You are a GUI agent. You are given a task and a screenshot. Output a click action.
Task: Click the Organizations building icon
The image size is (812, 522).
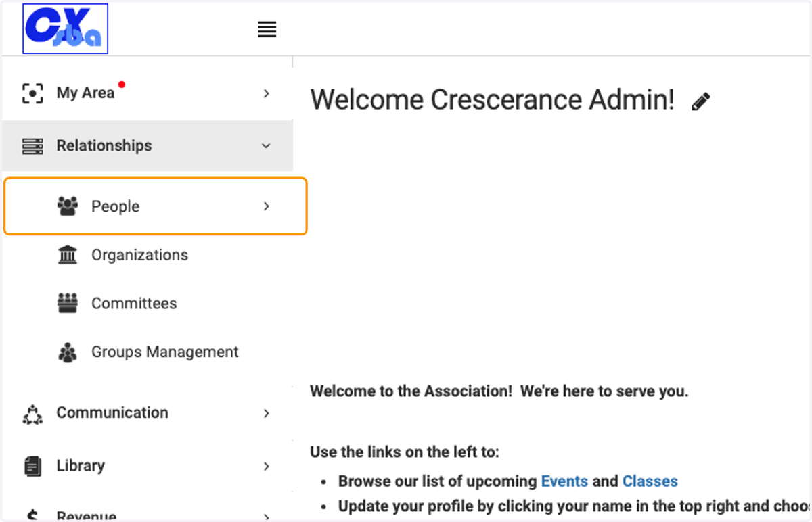coord(68,255)
